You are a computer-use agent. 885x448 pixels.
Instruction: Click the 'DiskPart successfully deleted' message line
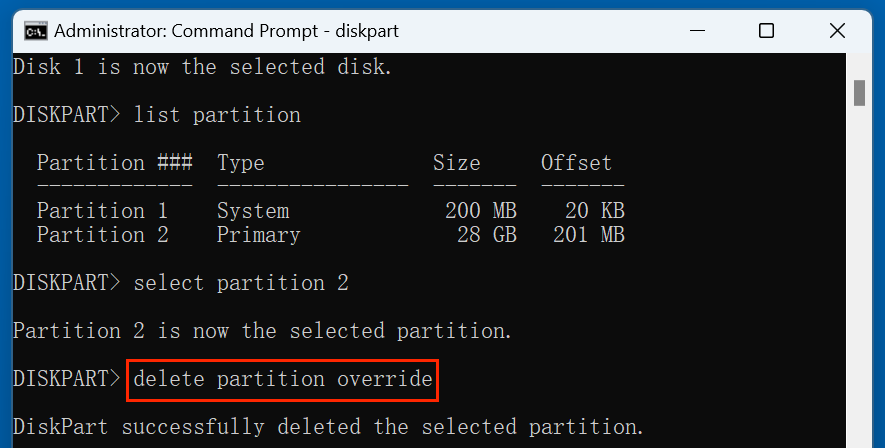pos(328,427)
